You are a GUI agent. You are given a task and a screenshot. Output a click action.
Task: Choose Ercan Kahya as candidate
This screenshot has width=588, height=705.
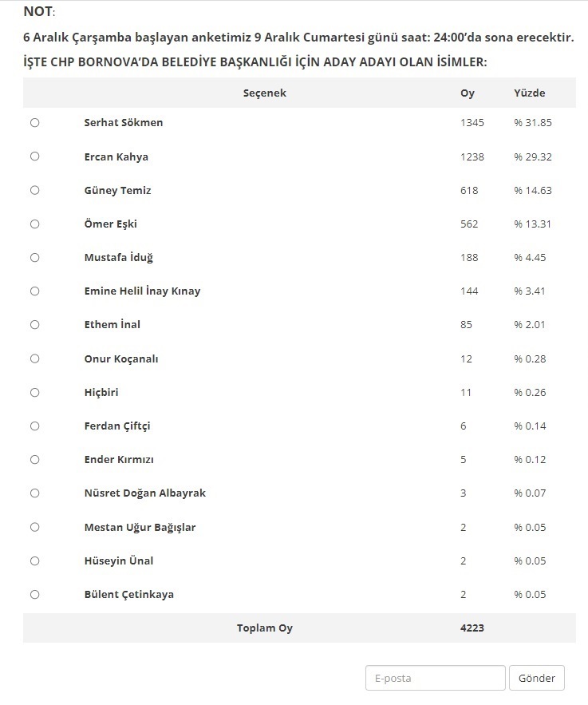click(x=34, y=156)
